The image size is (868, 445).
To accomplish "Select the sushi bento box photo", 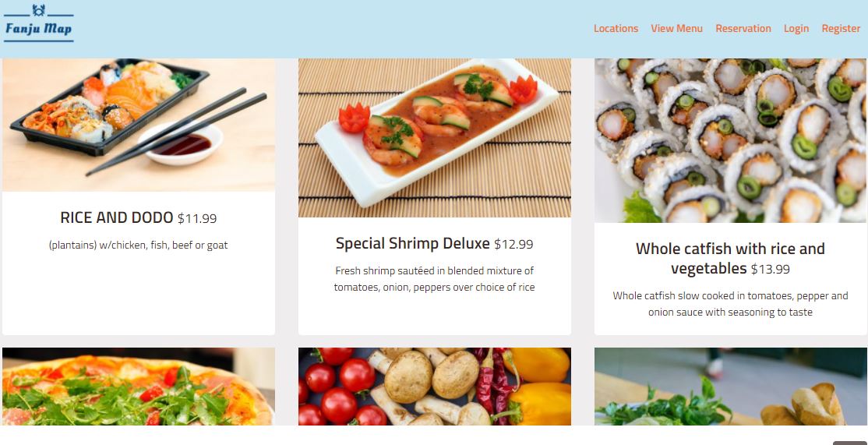I will (x=139, y=125).
